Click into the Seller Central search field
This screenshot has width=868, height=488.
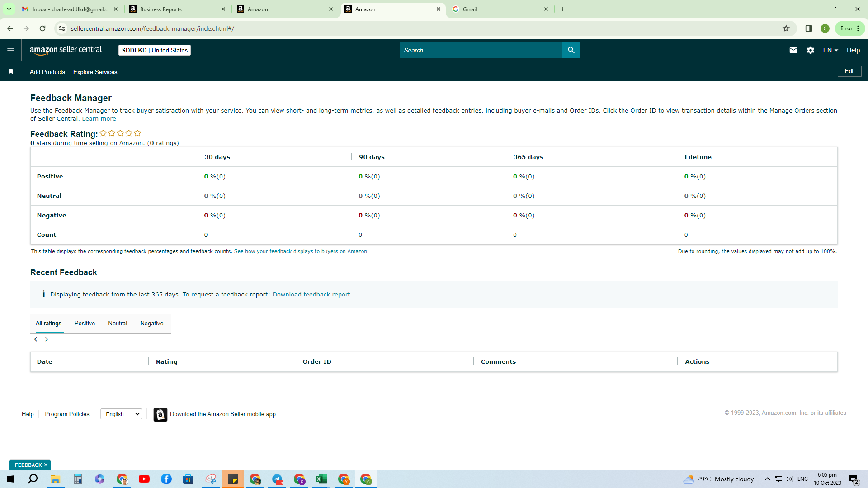481,50
